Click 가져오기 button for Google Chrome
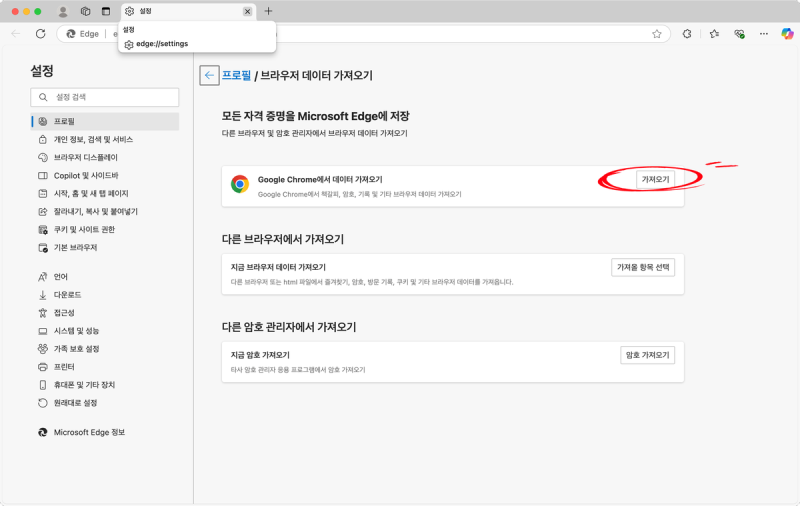 click(x=655, y=180)
